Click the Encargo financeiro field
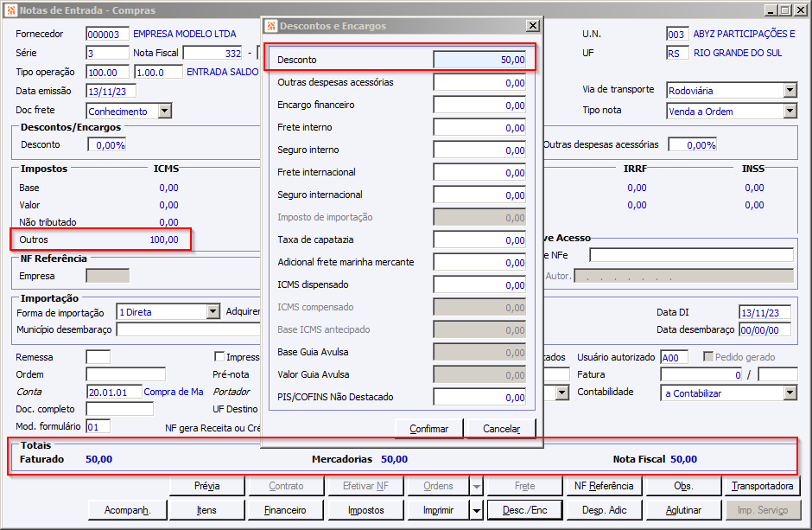The image size is (812, 530). coord(480,105)
